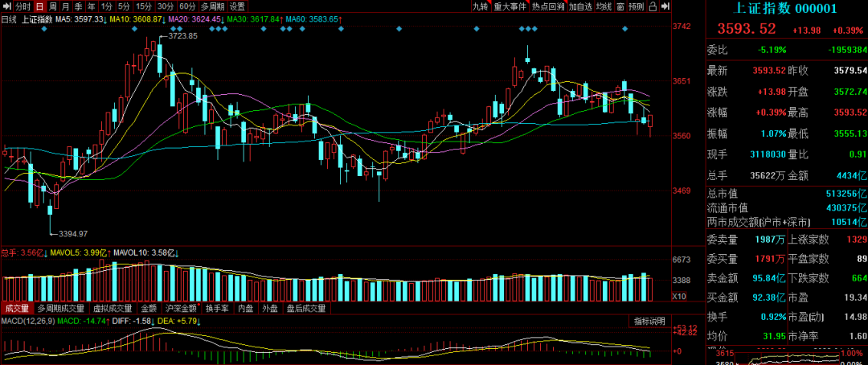Select the 年 yearly period tab
868x365 pixels.
(91, 6)
